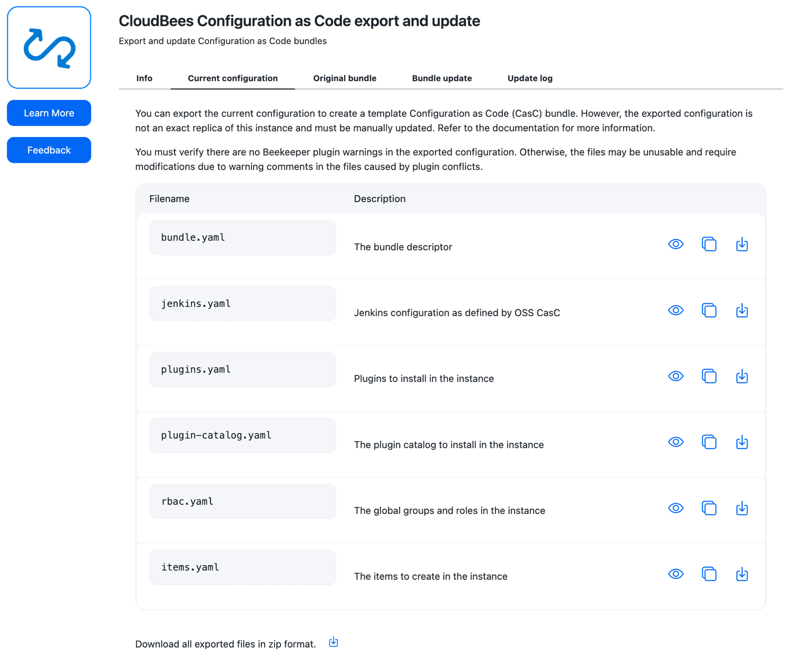Copy bundle.yaml contents to clipboard
This screenshot has width=794, height=672.
[x=709, y=244]
